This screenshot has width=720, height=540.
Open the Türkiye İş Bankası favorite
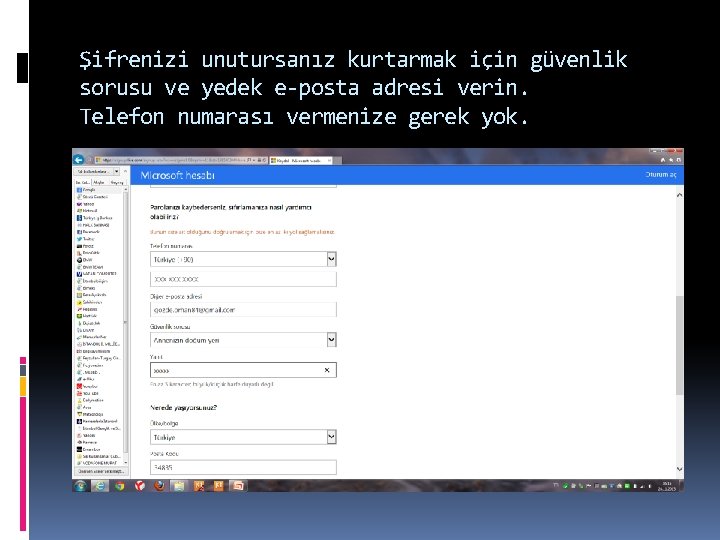pyautogui.click(x=94, y=218)
